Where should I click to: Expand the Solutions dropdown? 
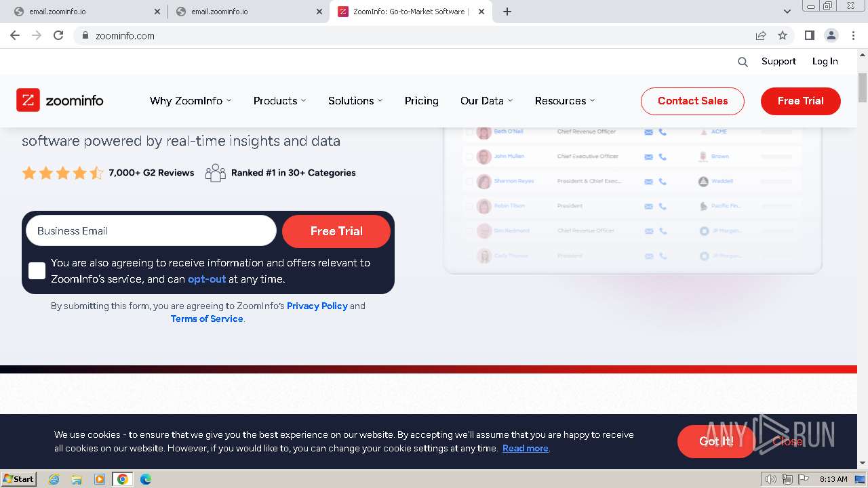[x=355, y=100]
